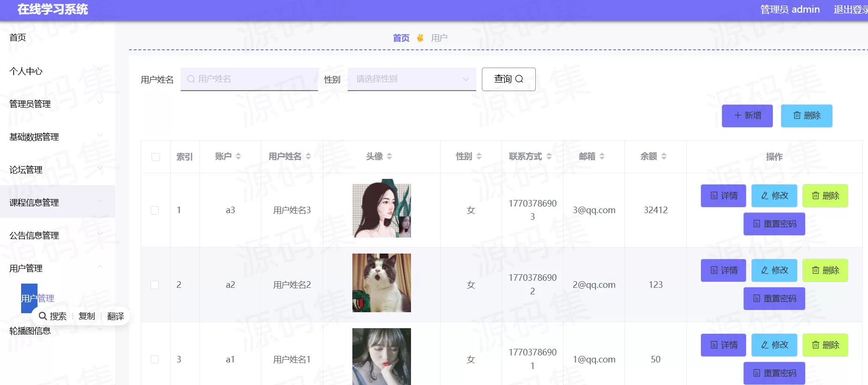
Task: Open avatar thumbnail of user a1
Action: click(x=381, y=356)
